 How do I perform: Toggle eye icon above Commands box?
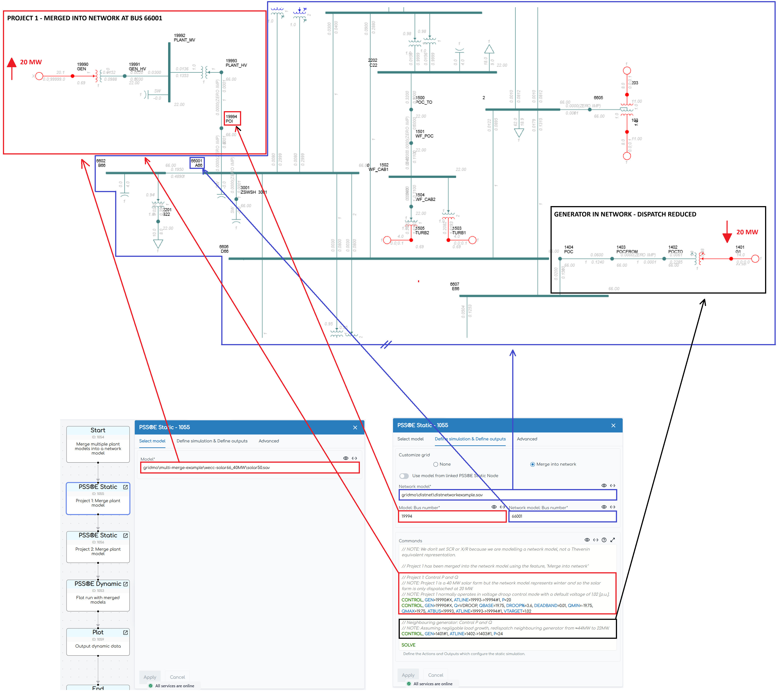[587, 540]
